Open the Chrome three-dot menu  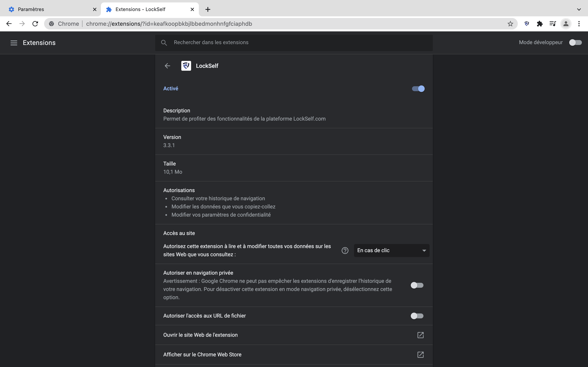click(x=579, y=23)
